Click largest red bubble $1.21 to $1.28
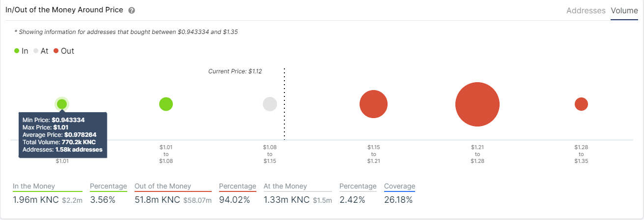Screen dimensions: 644x220 (x=477, y=104)
